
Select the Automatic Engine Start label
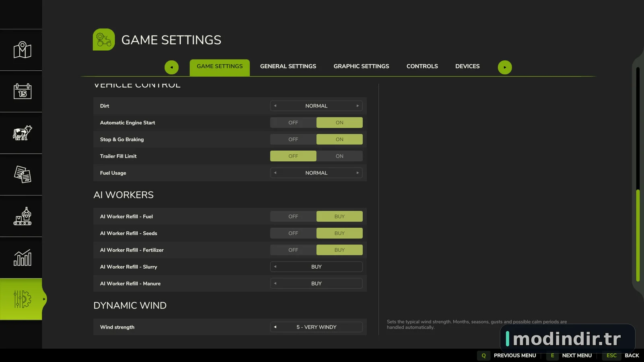click(127, 123)
